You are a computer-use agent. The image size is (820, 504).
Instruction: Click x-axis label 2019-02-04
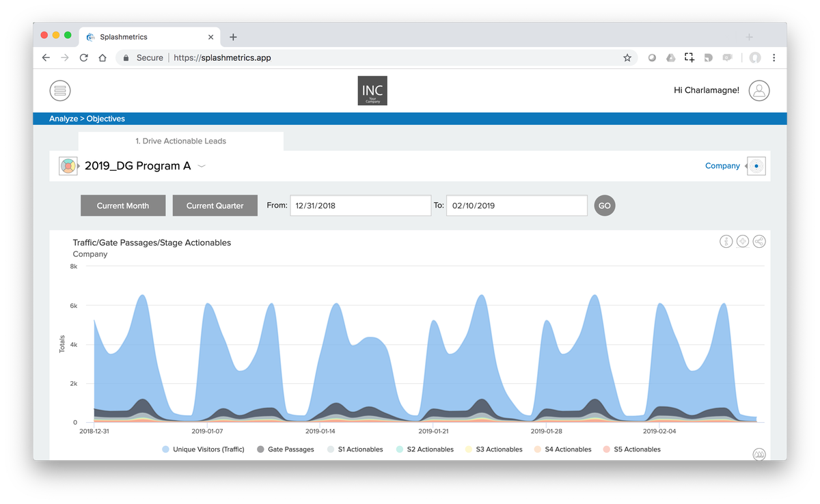pos(659,431)
